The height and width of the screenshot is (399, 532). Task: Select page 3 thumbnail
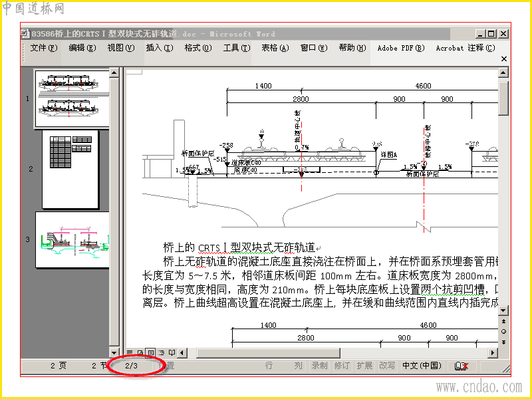[72, 240]
